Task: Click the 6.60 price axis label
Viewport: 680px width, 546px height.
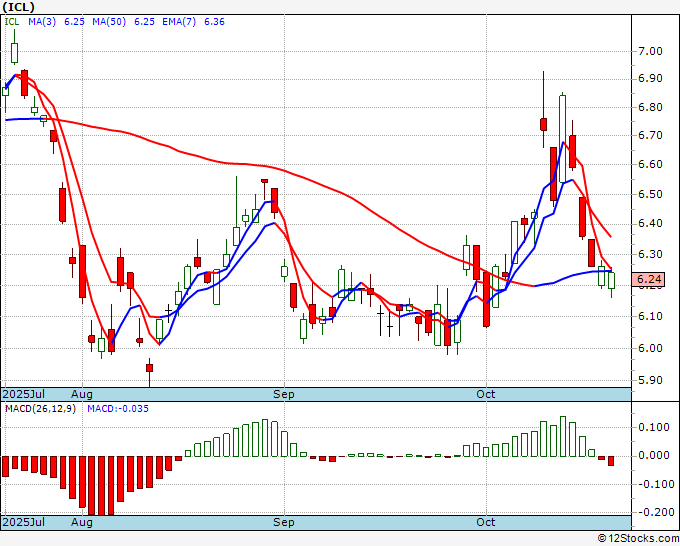Action: tap(650, 164)
